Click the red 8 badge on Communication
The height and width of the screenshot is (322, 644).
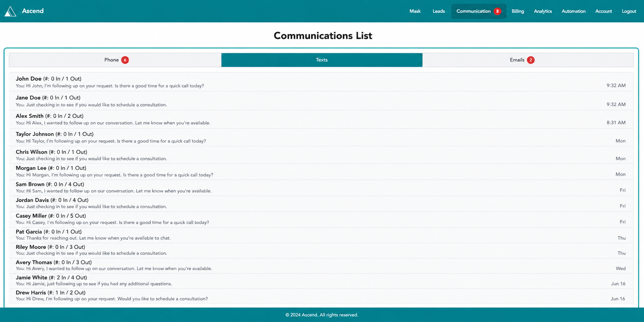click(x=497, y=11)
